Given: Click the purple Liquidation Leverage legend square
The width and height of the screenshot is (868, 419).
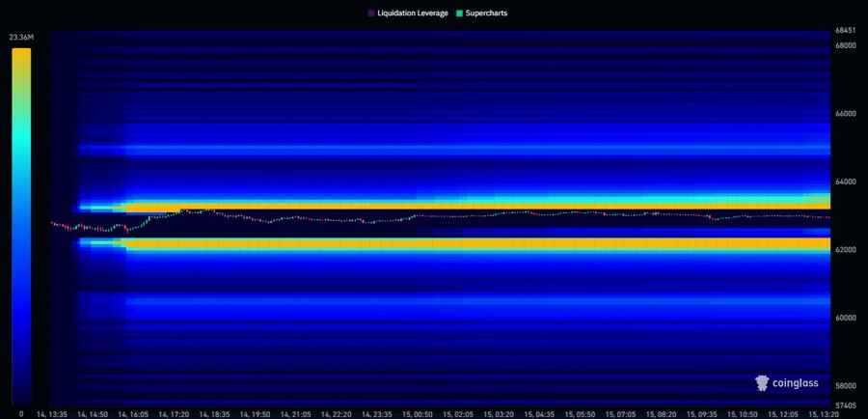Looking at the screenshot, I should pos(371,13).
